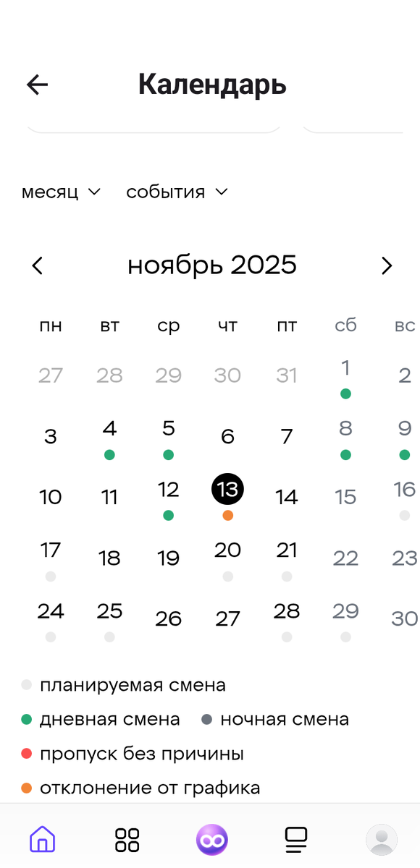This screenshot has height=868, width=420.
Task: Tap the ноябрь 2025 month header
Action: [212, 265]
